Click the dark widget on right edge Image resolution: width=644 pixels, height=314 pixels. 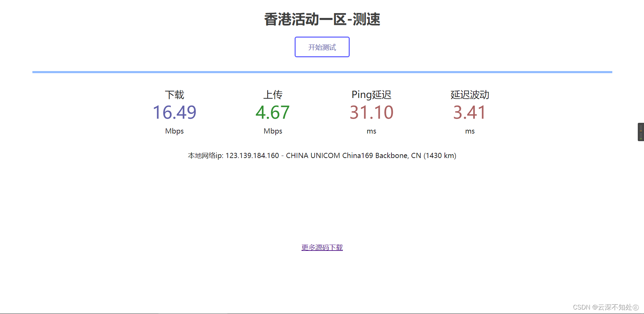pyautogui.click(x=641, y=132)
